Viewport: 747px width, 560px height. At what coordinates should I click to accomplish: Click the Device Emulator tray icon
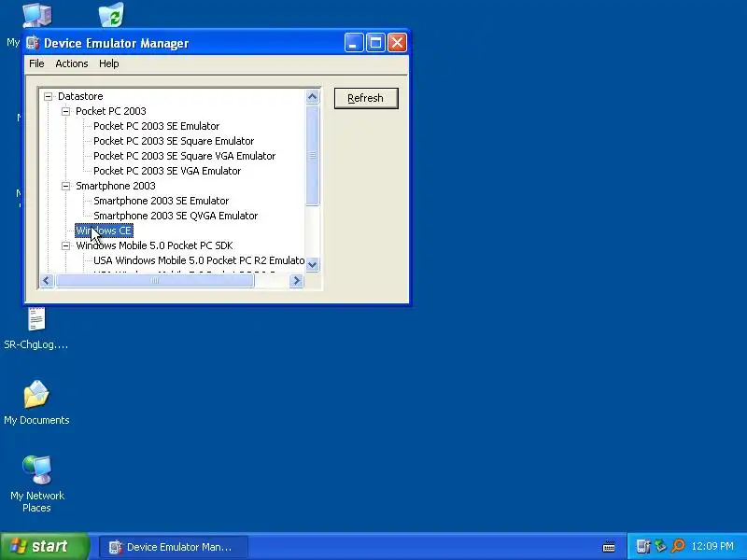643,546
